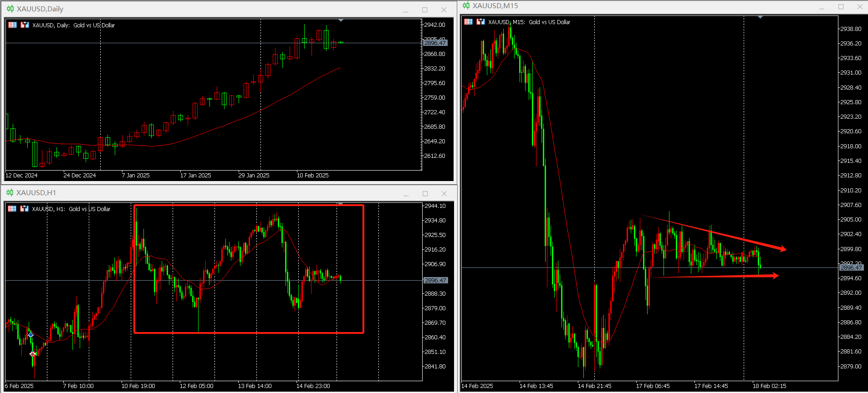Close the XAUUSD,H1 chart window
The height and width of the screenshot is (393, 868).
pos(444,194)
